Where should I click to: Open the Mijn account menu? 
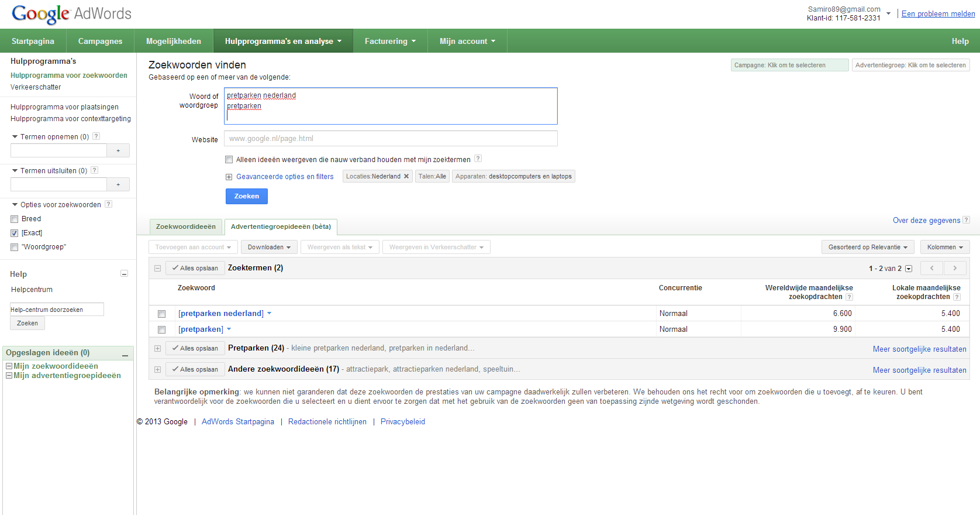click(467, 41)
